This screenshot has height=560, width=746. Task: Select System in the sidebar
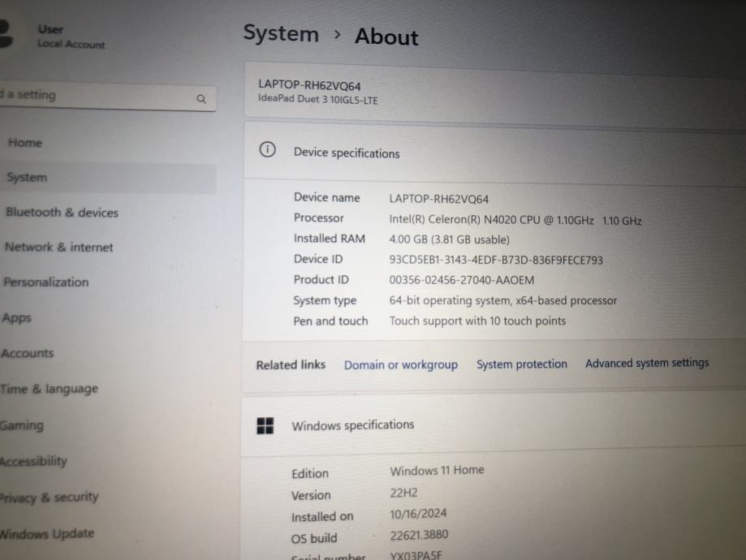click(27, 178)
